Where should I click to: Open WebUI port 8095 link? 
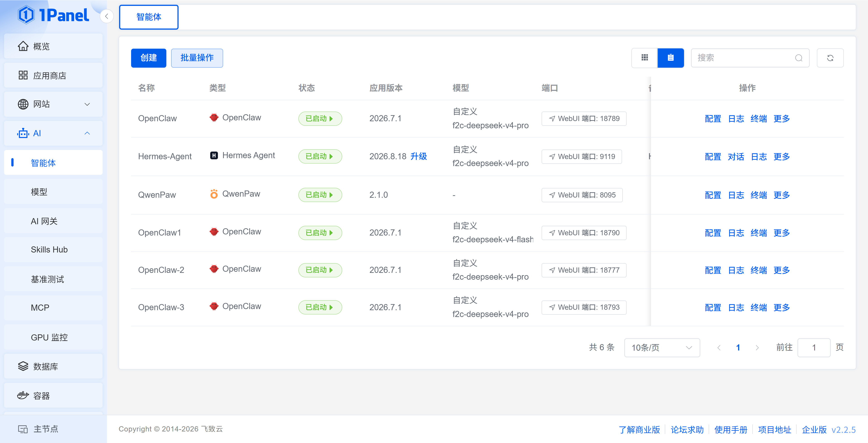coord(582,195)
